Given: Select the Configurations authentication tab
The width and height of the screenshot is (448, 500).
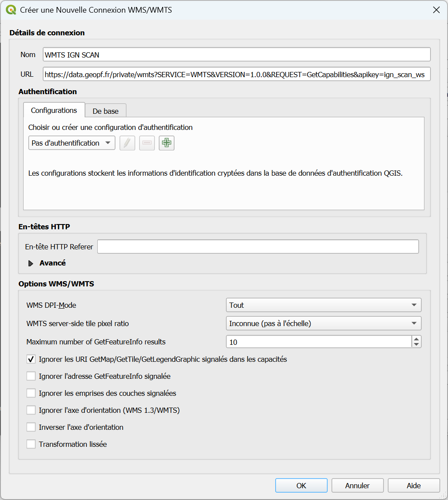Looking at the screenshot, I should click(54, 110).
